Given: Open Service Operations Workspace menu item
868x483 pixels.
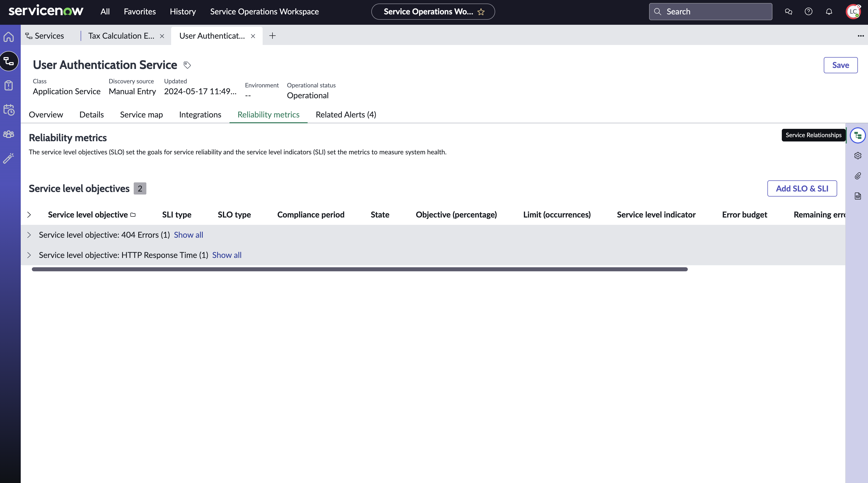Looking at the screenshot, I should (x=264, y=12).
